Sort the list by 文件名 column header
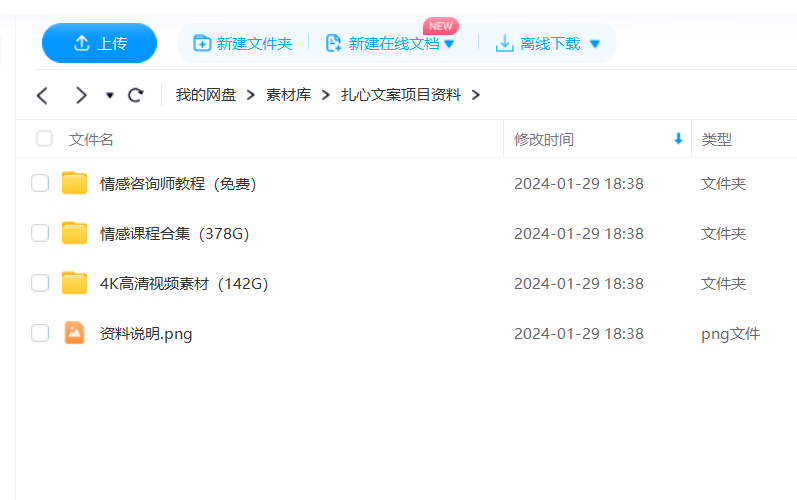This screenshot has height=500, width=797. (x=91, y=139)
